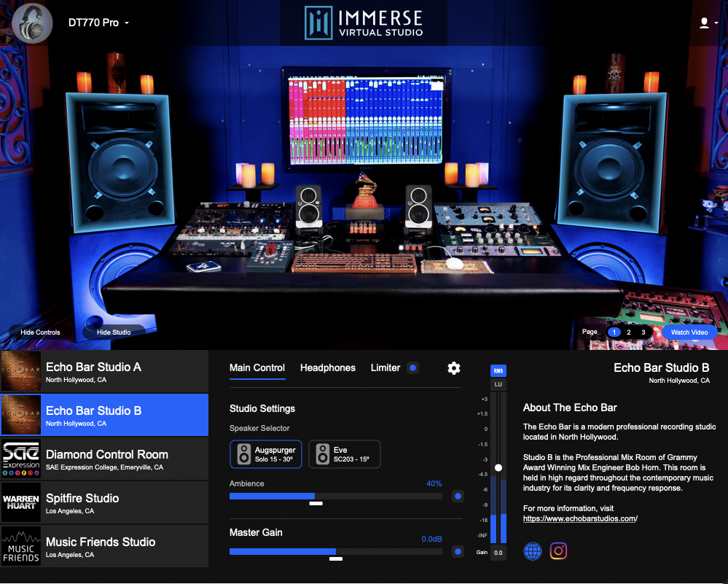The height and width of the screenshot is (584, 728).
Task: Open the settings gear icon
Action: [x=453, y=368]
